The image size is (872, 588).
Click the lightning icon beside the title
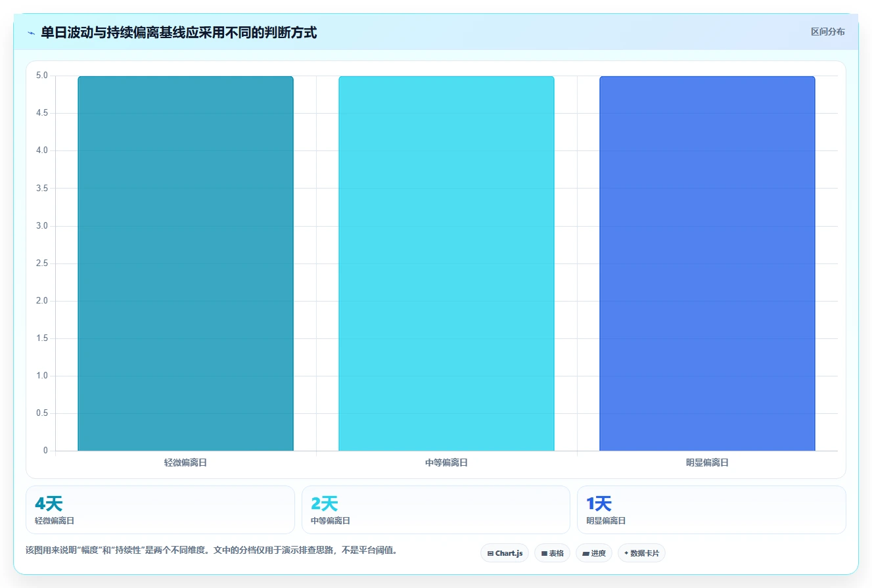pyautogui.click(x=31, y=33)
